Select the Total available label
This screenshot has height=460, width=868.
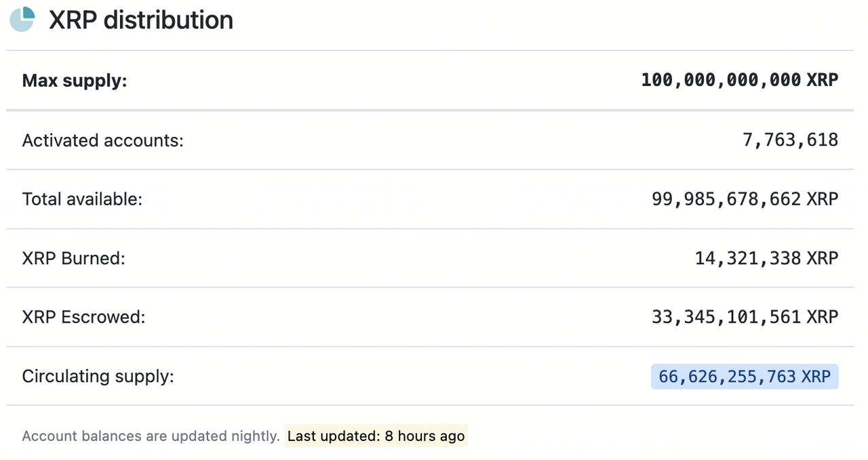click(x=82, y=199)
